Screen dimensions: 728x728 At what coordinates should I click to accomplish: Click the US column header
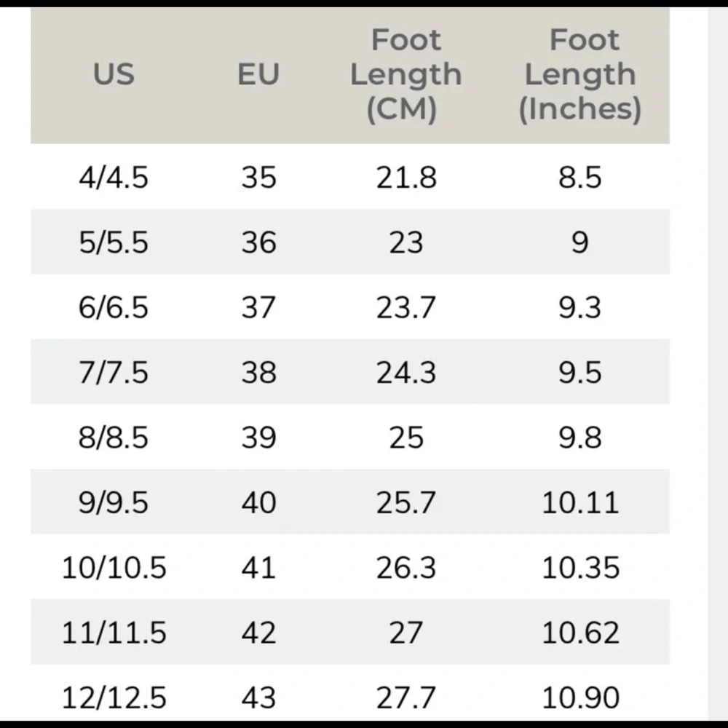tap(114, 74)
